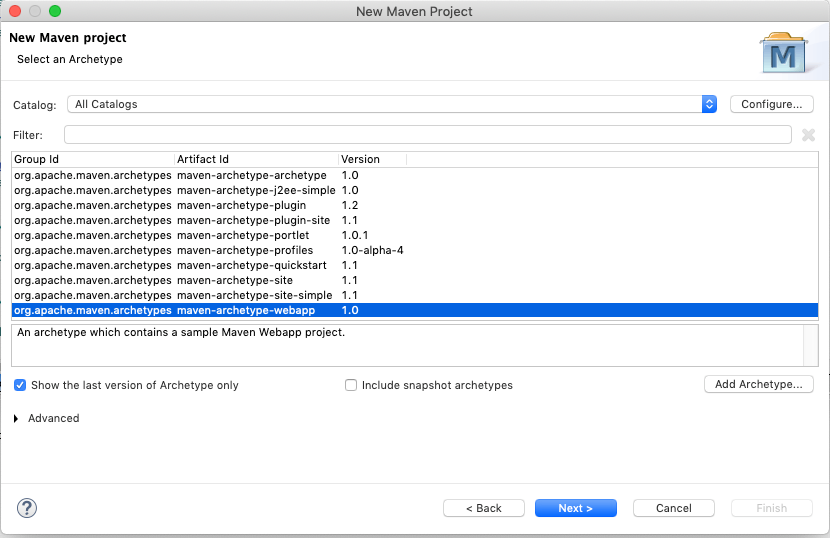Viewport: 830px width, 538px height.
Task: Select maven-archetype-plugin-site row
Action: coord(415,220)
